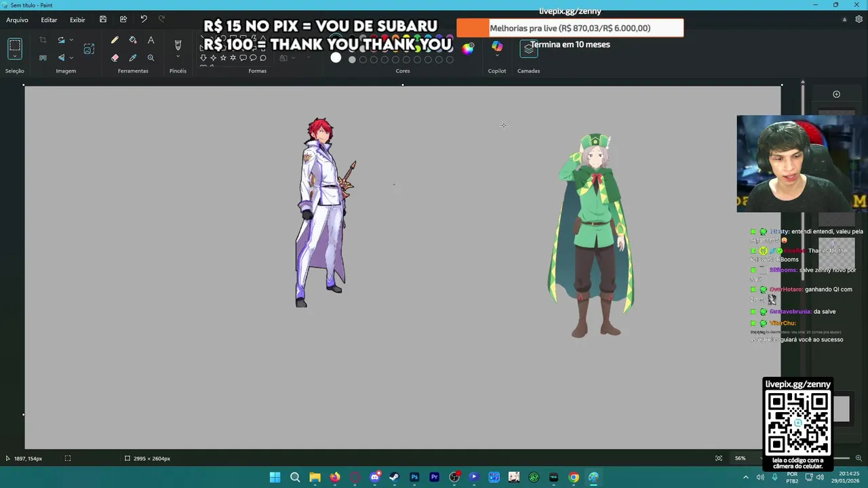Click the Paint app icon in taskbar
Screen dimensions: 868x488
(593, 477)
